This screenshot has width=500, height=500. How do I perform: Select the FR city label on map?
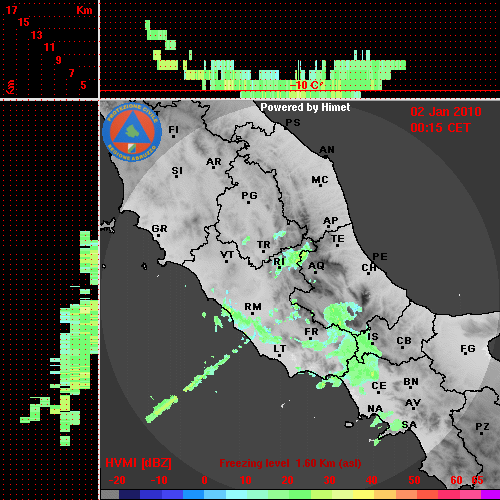click(311, 332)
